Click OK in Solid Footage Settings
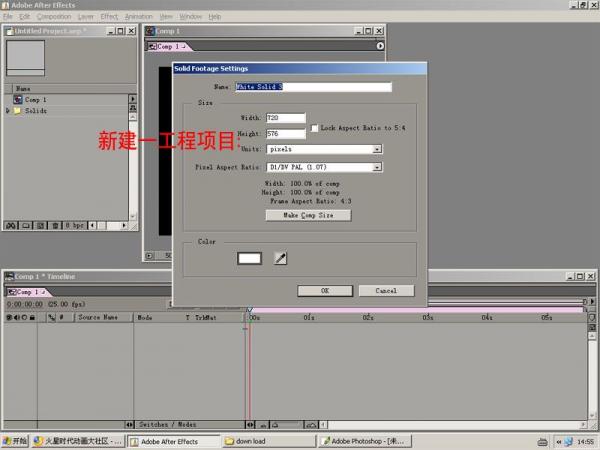 tap(325, 291)
